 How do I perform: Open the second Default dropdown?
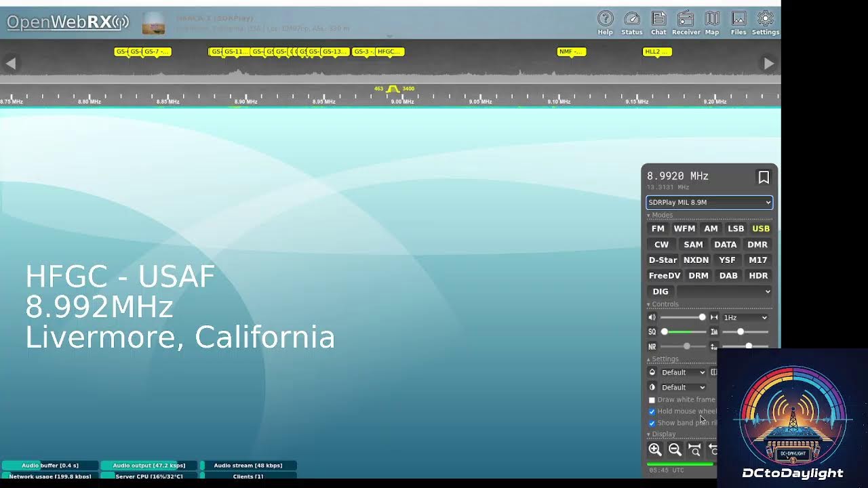(683, 387)
